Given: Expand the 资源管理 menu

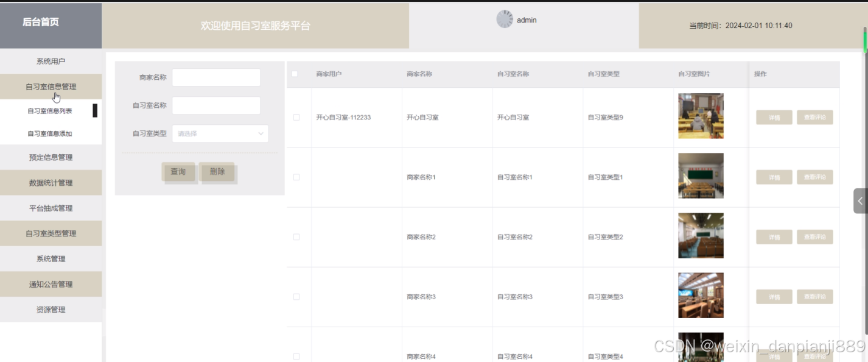Looking at the screenshot, I should click(x=51, y=310).
